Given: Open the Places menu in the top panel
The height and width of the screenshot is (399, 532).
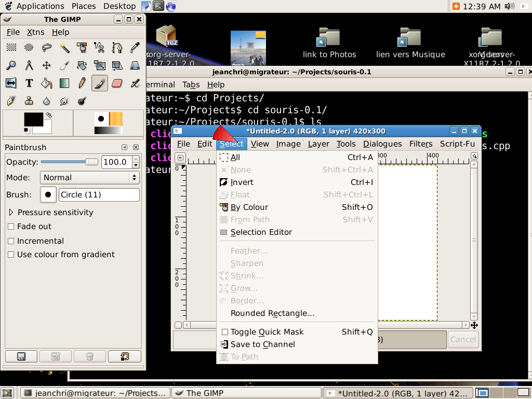Looking at the screenshot, I should click(83, 6).
